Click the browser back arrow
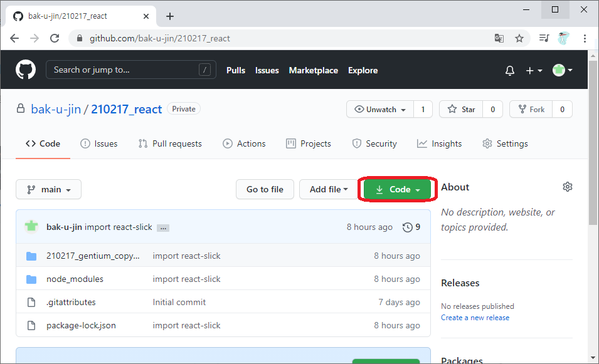The width and height of the screenshot is (599, 364). (14, 38)
